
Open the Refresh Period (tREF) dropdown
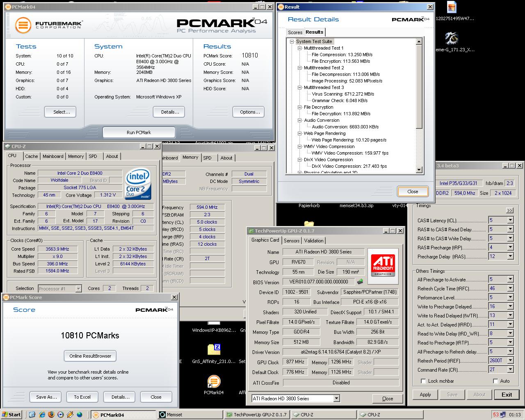(x=510, y=361)
